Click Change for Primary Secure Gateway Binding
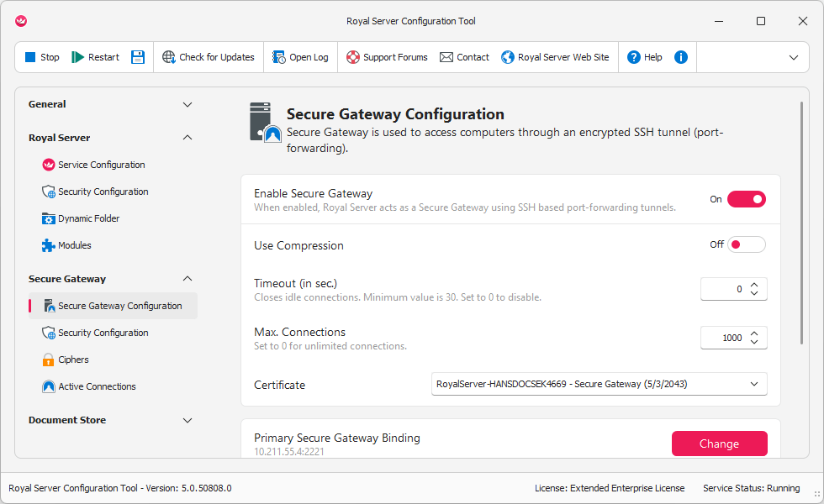Image resolution: width=824 pixels, height=504 pixels. [x=720, y=444]
